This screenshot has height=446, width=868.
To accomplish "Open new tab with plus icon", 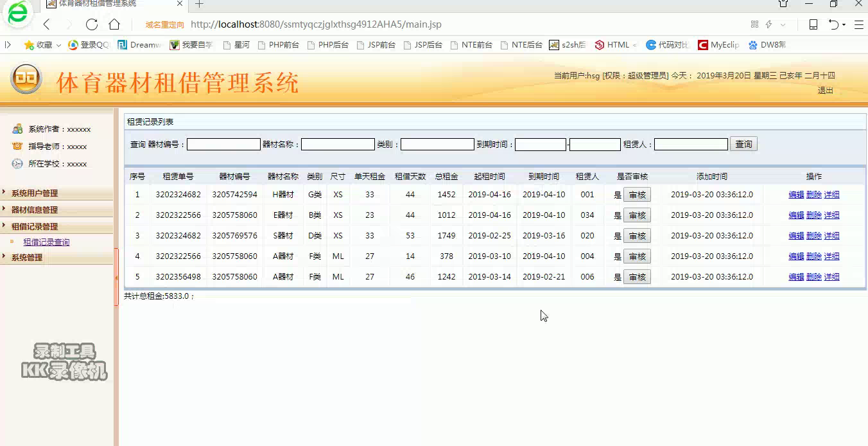I will [199, 4].
